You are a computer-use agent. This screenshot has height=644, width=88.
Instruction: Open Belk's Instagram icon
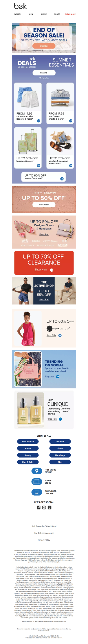tap(44, 507)
